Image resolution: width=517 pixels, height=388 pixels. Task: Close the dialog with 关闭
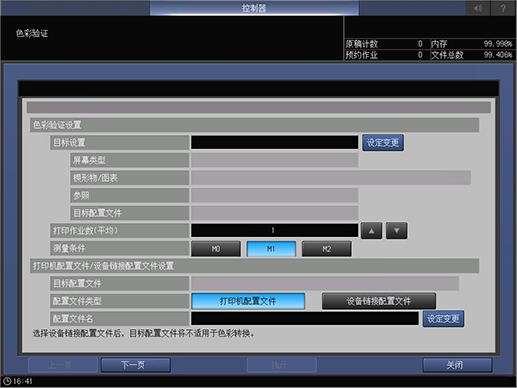457,365
